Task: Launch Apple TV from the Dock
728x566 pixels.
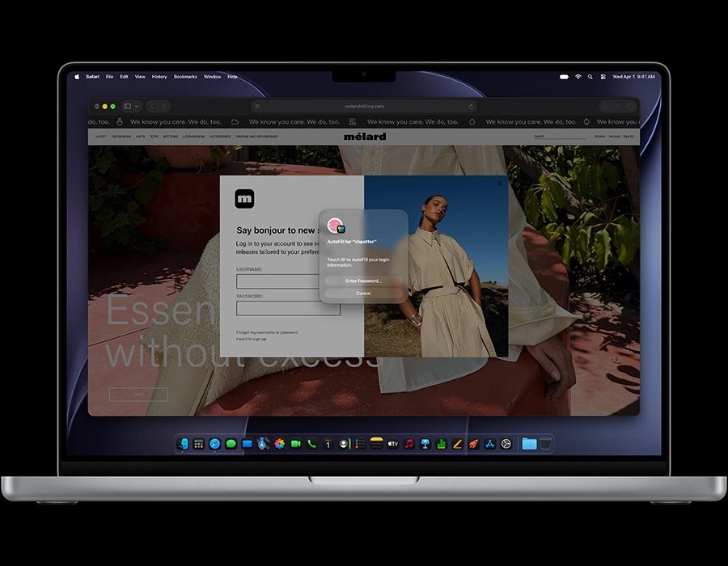Action: (393, 444)
